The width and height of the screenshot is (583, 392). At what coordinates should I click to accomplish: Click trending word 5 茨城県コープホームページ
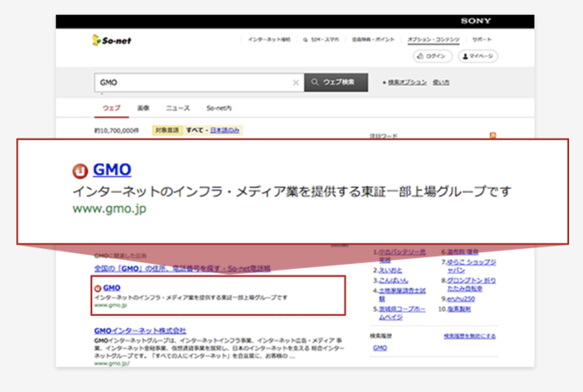[402, 313]
